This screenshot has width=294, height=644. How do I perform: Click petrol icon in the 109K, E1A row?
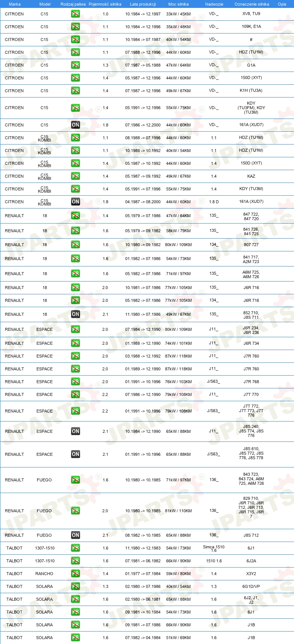pos(75,27)
